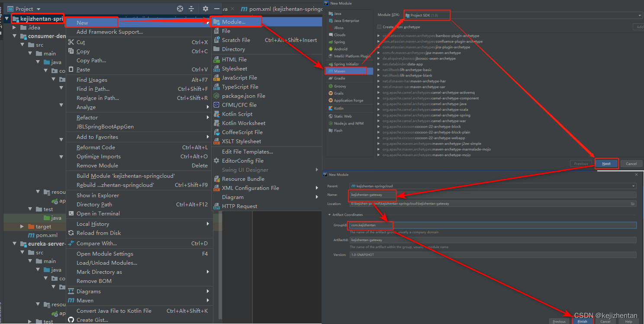The width and height of the screenshot is (644, 324).
Task: Create a new package.json File
Action: 244,96
